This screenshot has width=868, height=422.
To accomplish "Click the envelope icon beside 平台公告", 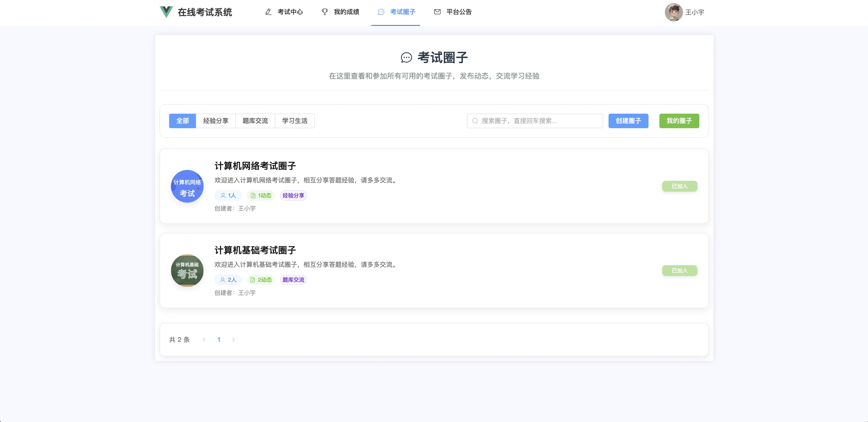I will (437, 12).
